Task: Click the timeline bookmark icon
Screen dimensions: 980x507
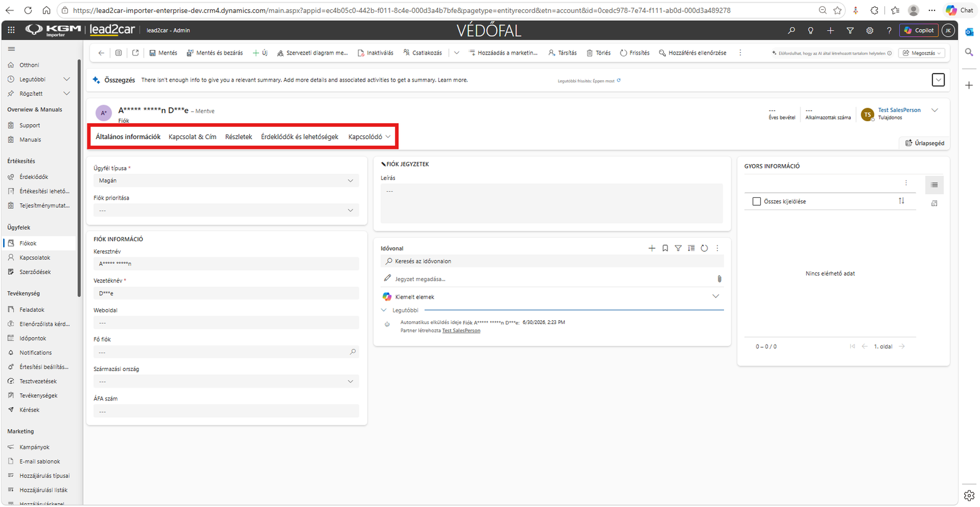Action: pos(665,248)
